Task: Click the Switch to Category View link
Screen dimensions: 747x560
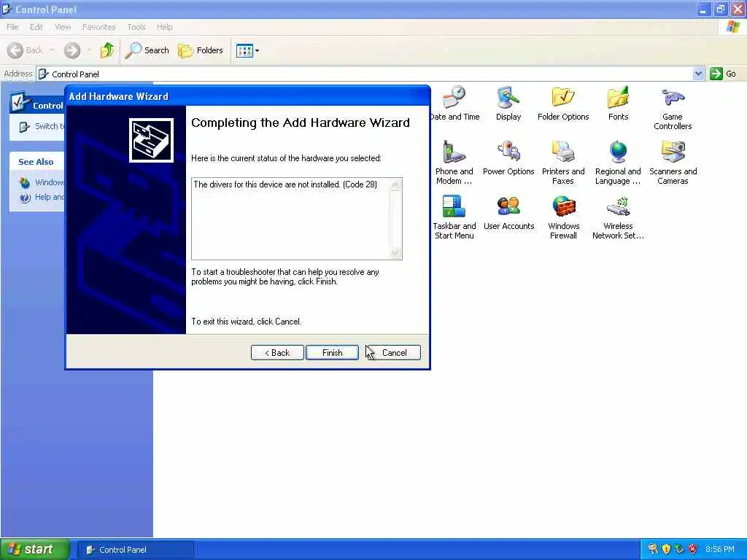Action: (42, 127)
